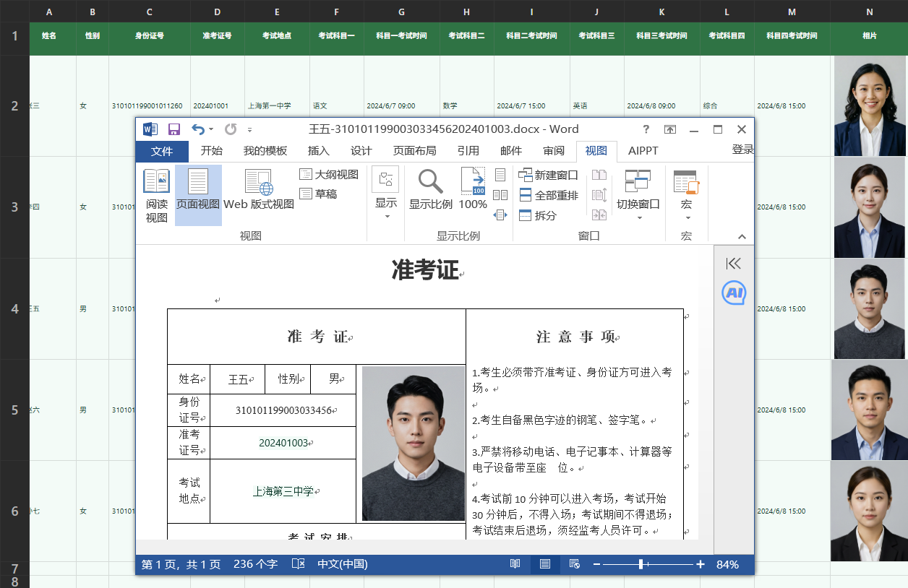Open the AI assistant sidebar button

733,293
